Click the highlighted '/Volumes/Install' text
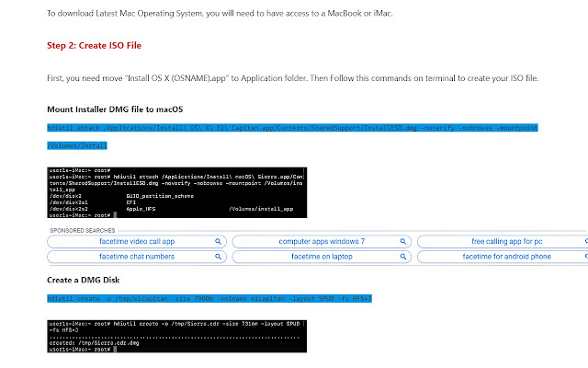The height and width of the screenshot is (368, 588). [x=77, y=145]
